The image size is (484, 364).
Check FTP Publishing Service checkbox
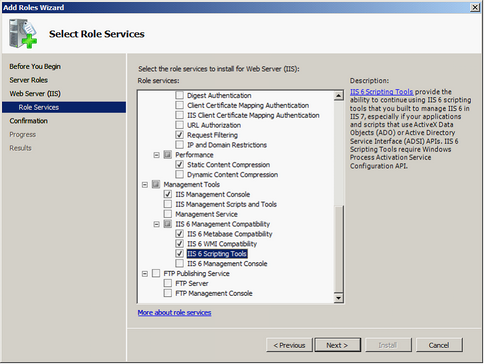[x=156, y=273]
